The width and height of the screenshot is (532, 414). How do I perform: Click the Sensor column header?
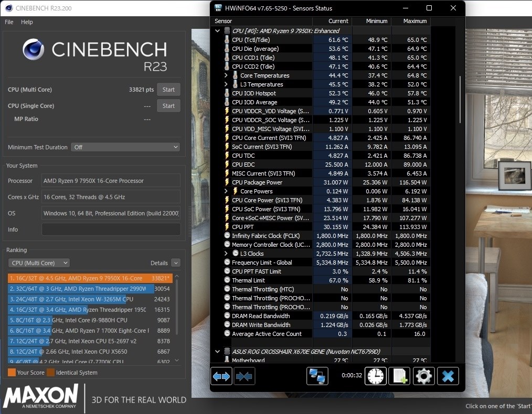[261, 21]
